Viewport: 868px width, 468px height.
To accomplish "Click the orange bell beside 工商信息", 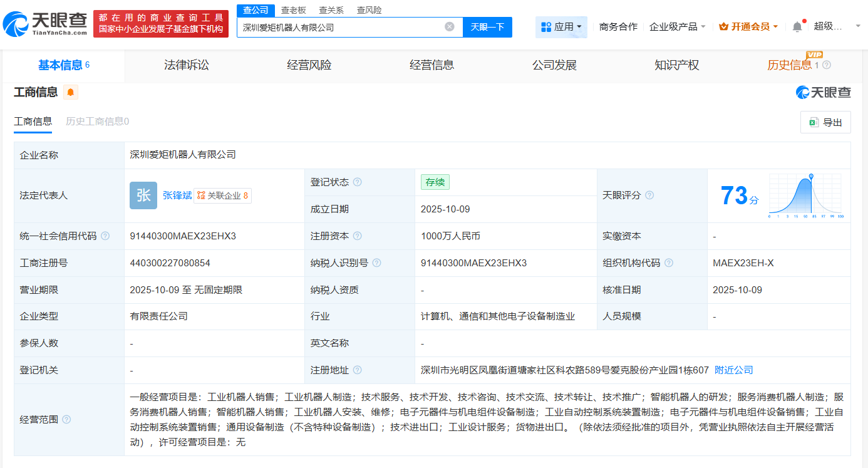I will [71, 92].
